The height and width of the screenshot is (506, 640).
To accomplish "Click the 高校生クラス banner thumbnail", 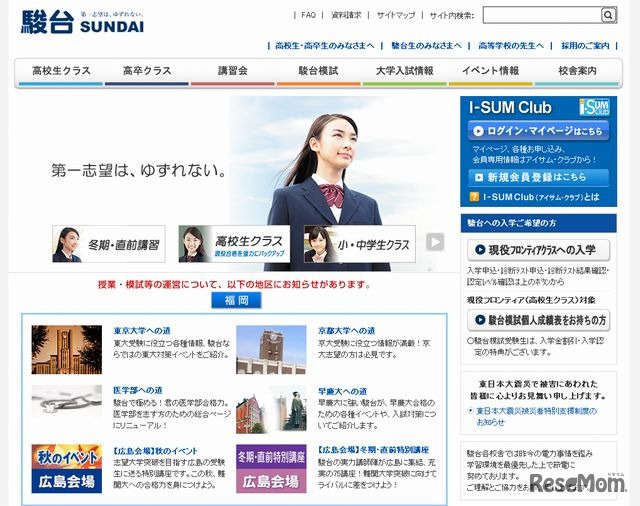I will [x=234, y=244].
